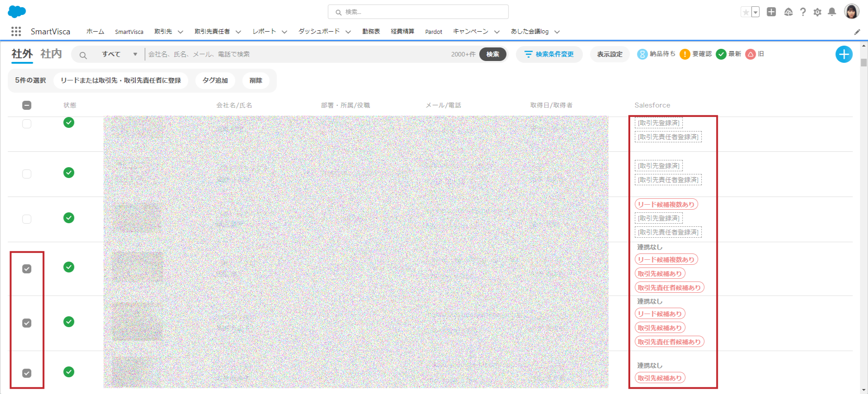
Task: Click the favorites star icon
Action: (x=745, y=12)
